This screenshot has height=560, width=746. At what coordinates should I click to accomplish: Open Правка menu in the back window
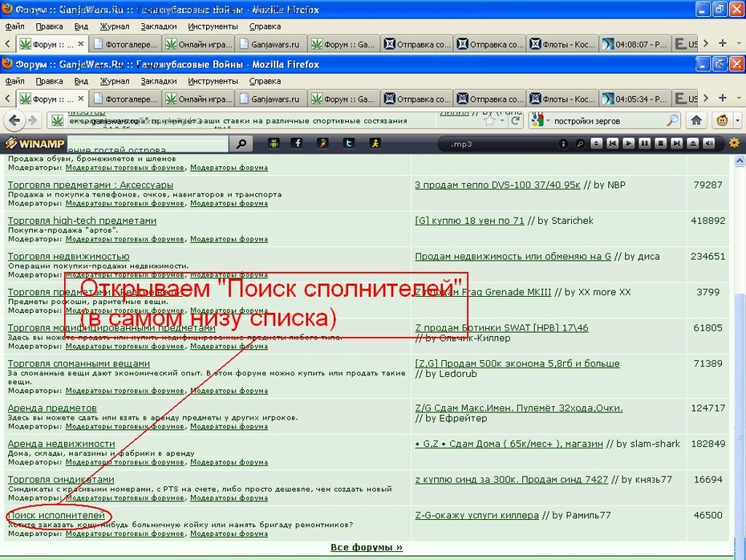click(x=49, y=26)
